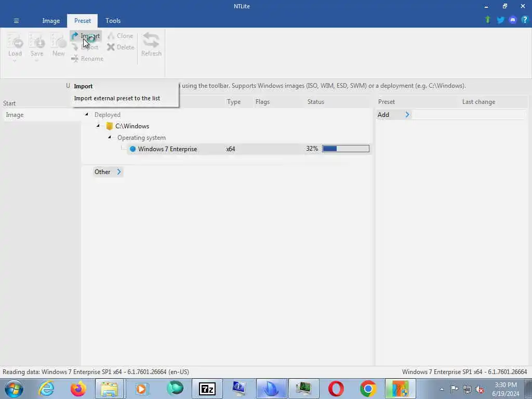Click the green update arrow icon
The image size is (532, 399).
(x=488, y=20)
